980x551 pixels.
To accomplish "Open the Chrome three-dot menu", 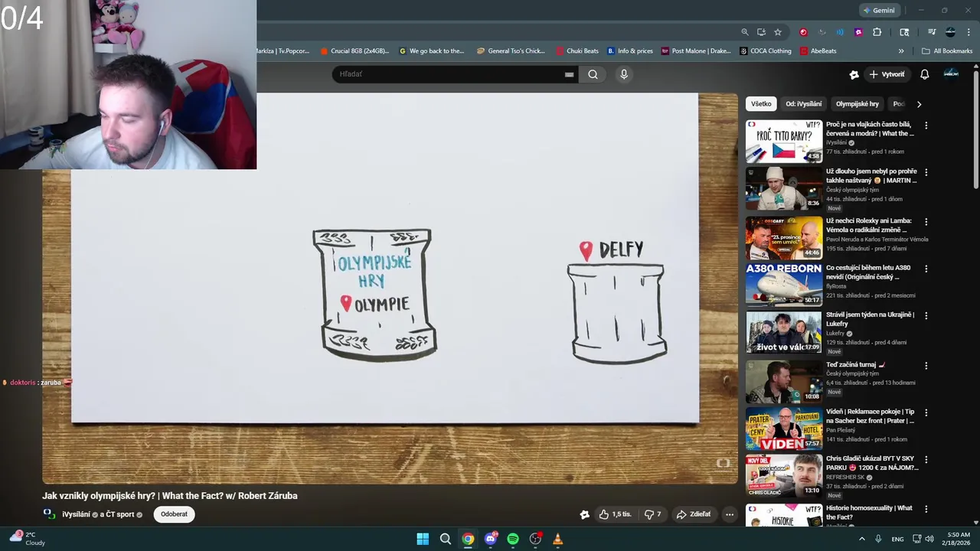I will 968,32.
